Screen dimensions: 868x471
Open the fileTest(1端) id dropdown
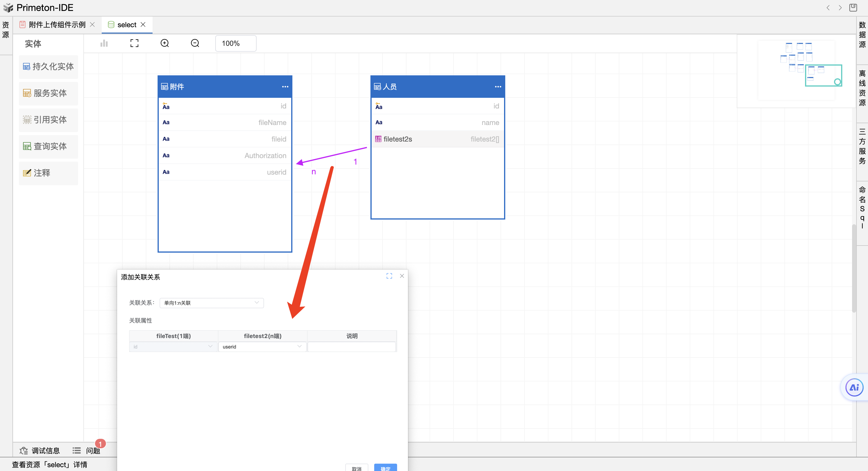[x=173, y=346]
